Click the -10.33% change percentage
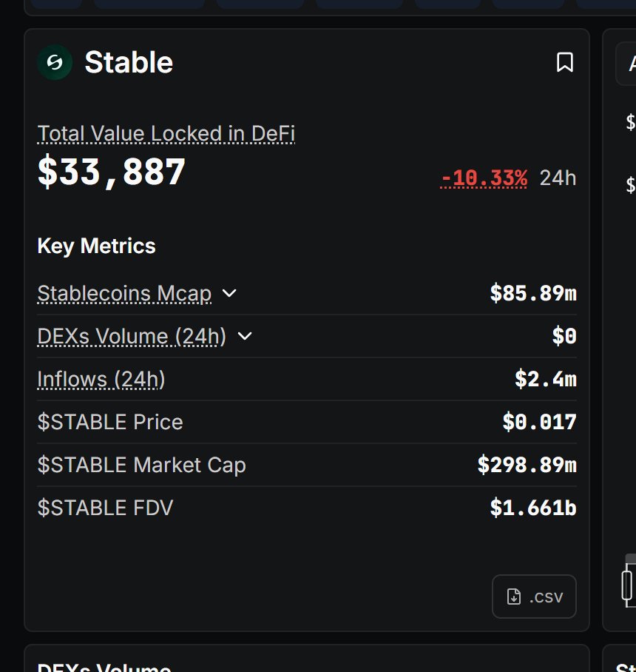 pyautogui.click(x=484, y=178)
